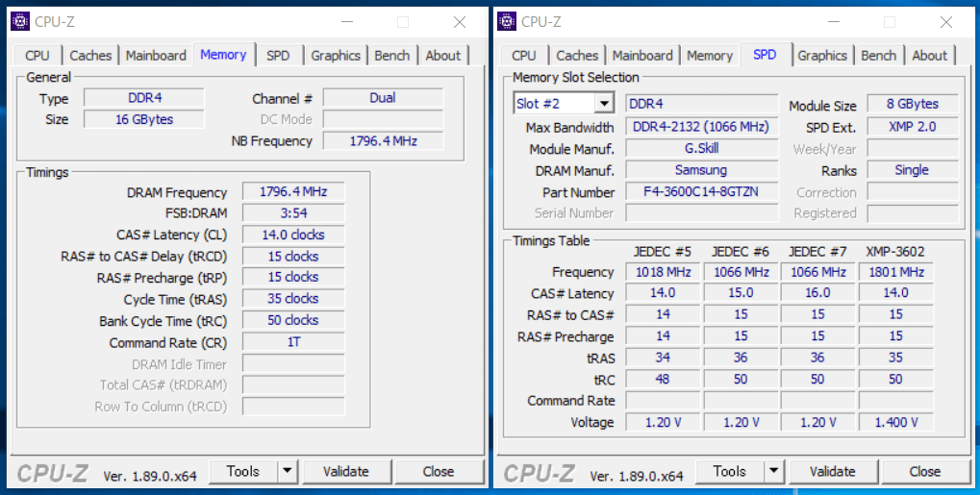Click DRAM Manuf. Samsung field
980x495 pixels.
pyautogui.click(x=701, y=170)
